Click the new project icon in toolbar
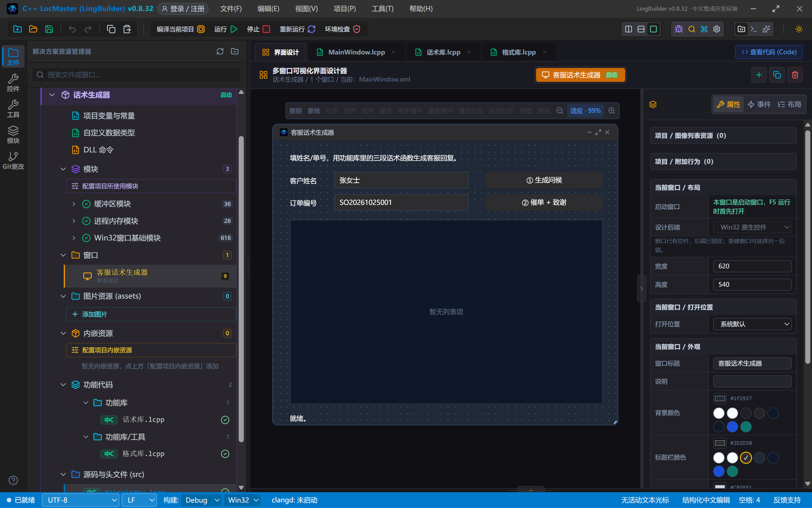 coord(17,29)
